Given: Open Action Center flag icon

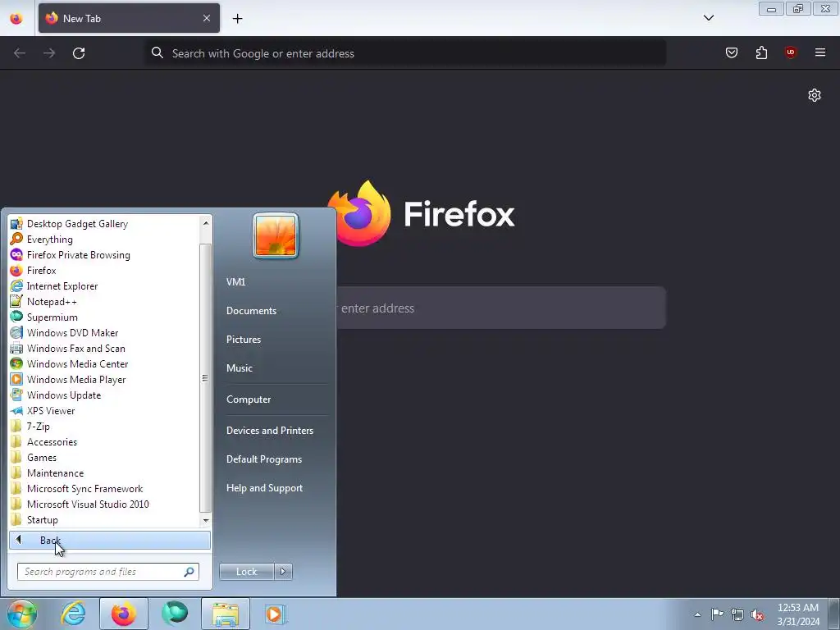Looking at the screenshot, I should click(717, 614).
